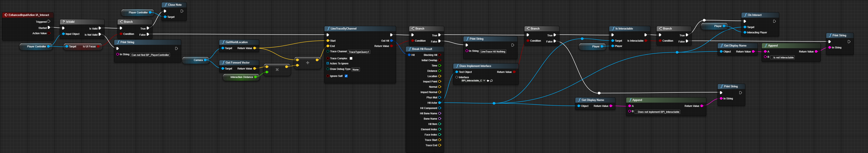Open the Draw Debug Type dropdown

[356, 69]
